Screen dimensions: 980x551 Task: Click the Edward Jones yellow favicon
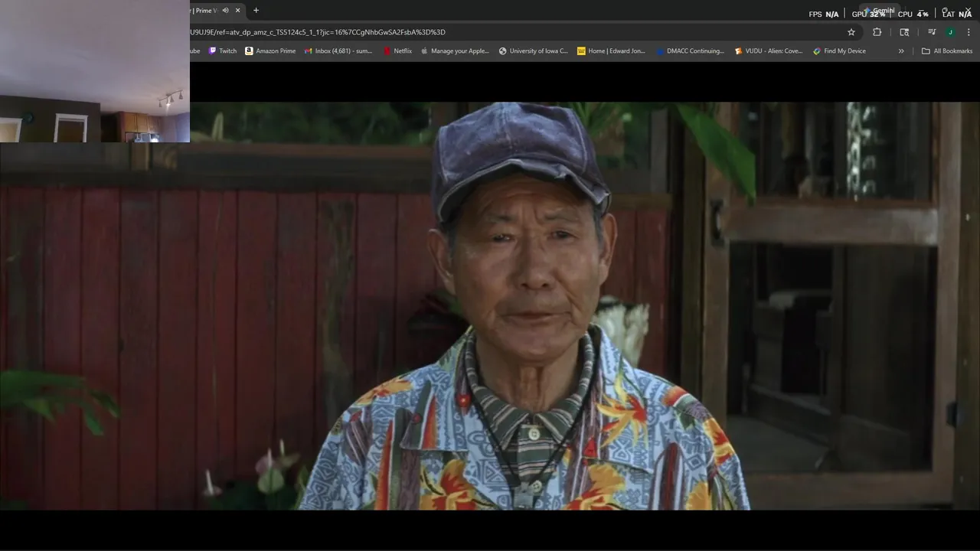(581, 51)
